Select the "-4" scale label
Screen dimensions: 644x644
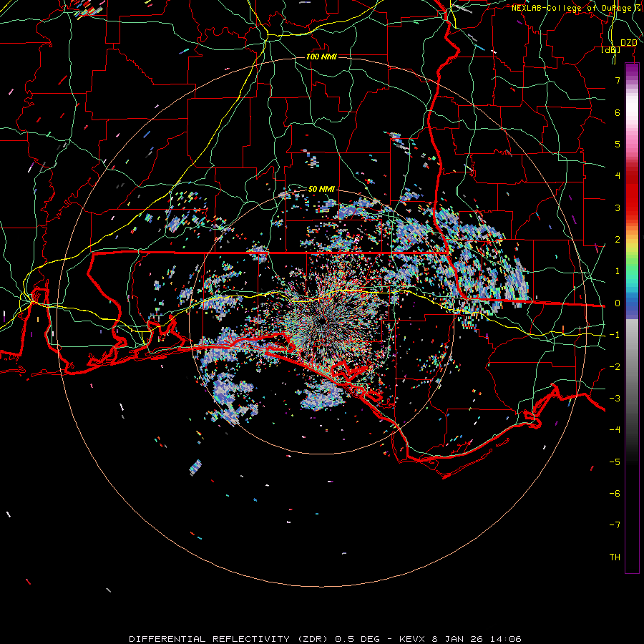[x=615, y=430]
